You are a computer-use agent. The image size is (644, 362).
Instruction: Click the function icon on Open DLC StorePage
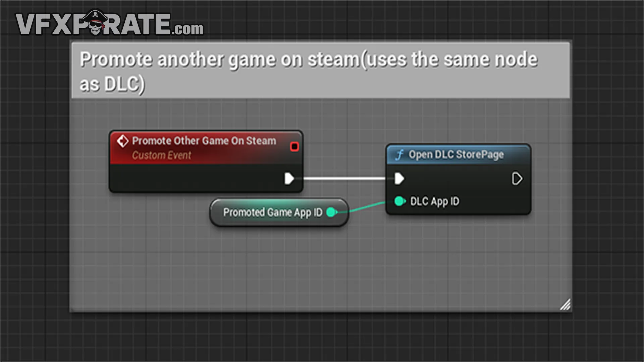399,155
